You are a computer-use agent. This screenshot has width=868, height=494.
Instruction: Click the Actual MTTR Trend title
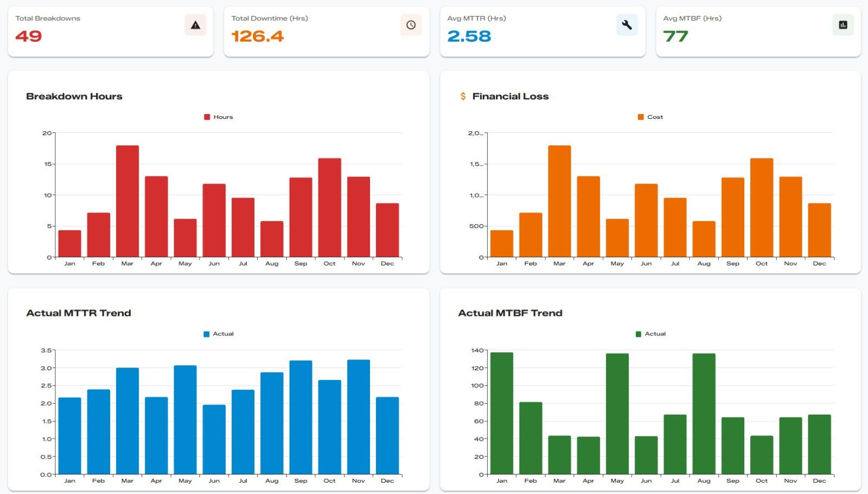coord(79,313)
